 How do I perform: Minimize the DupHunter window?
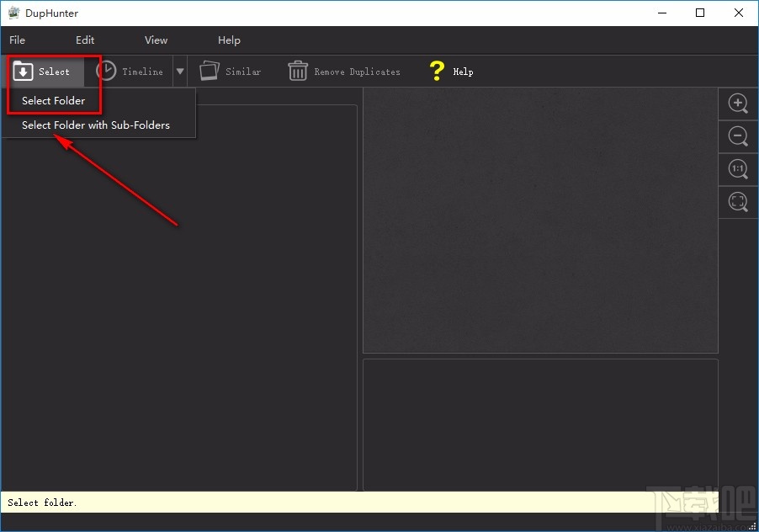tap(662, 13)
